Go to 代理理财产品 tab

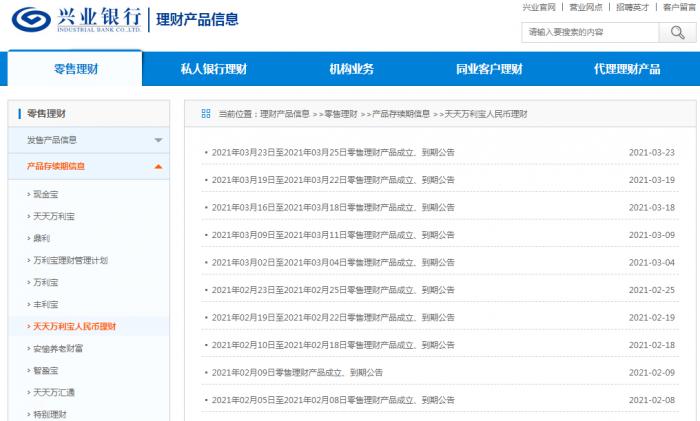[627, 69]
